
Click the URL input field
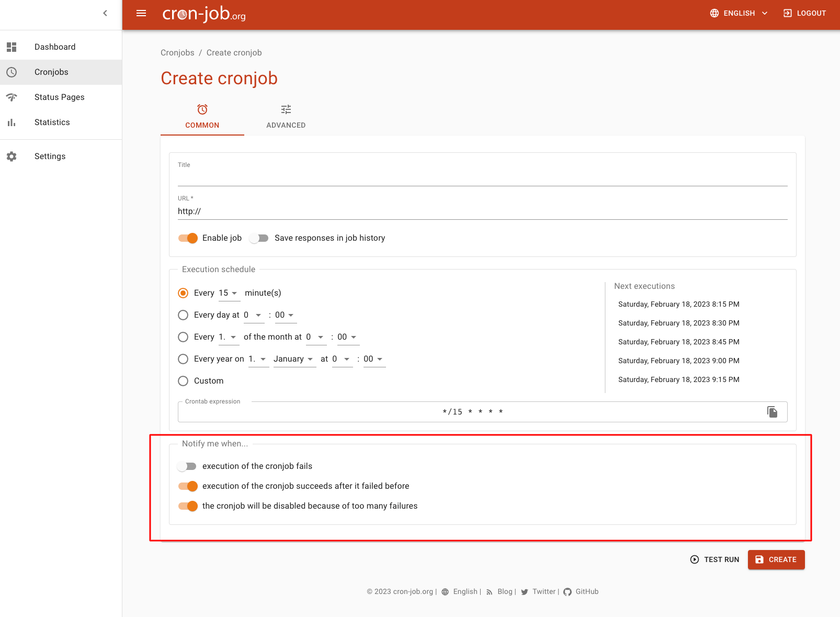(x=483, y=211)
